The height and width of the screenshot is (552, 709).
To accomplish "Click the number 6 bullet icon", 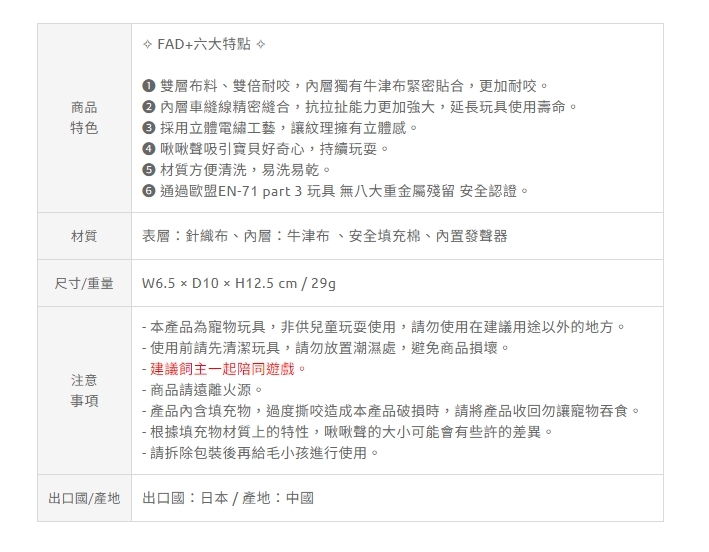I will point(149,191).
